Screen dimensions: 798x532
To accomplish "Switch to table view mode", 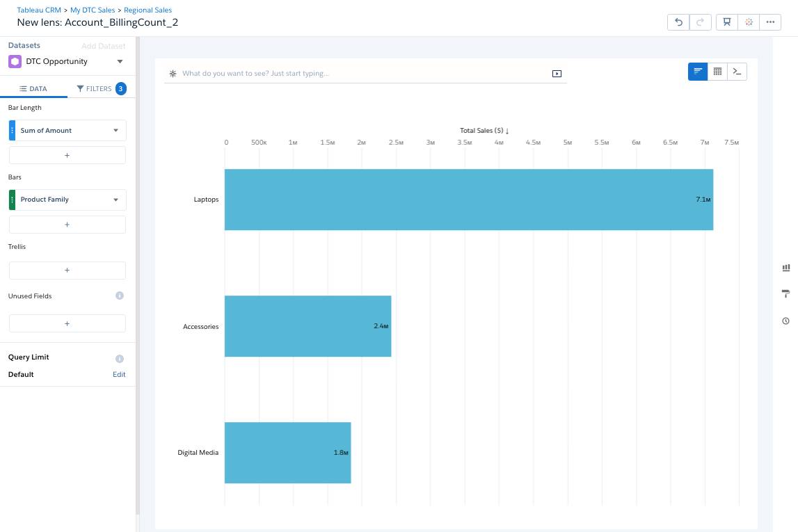I will click(717, 71).
